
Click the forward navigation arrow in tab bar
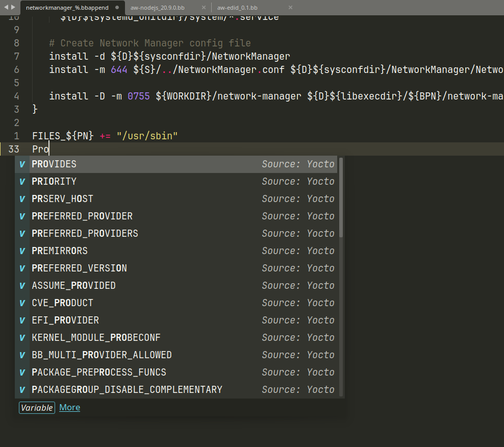(13, 7)
